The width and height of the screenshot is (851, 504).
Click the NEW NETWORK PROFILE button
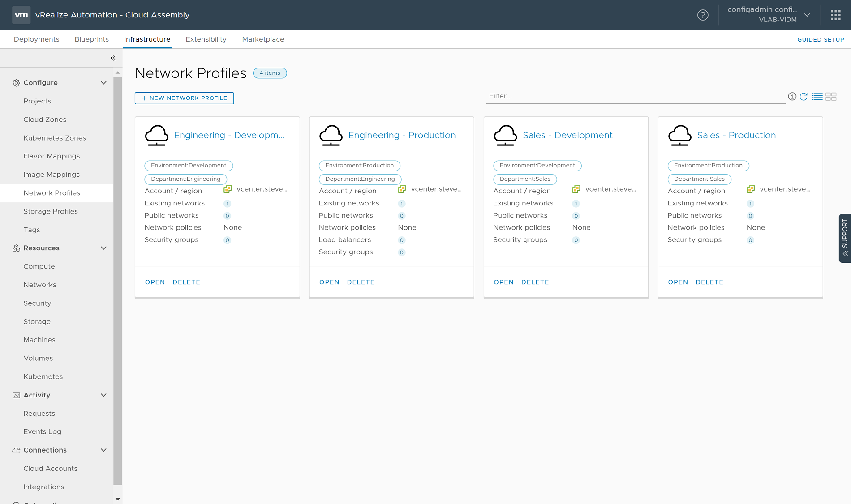[184, 98]
